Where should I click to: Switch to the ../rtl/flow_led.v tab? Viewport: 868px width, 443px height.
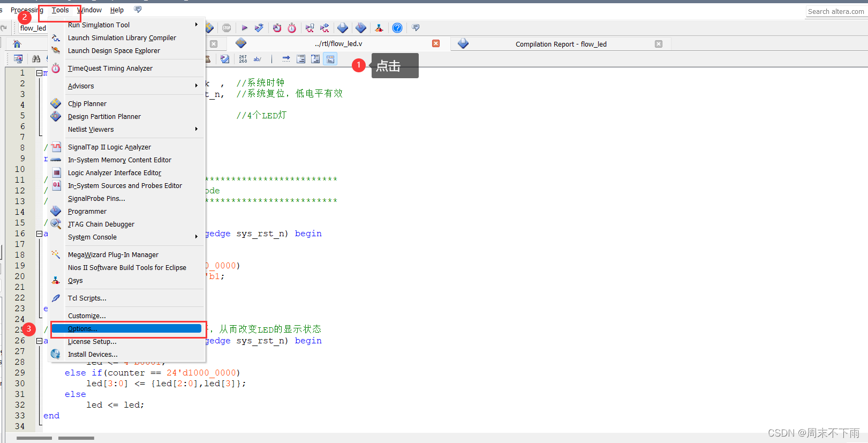tap(338, 43)
